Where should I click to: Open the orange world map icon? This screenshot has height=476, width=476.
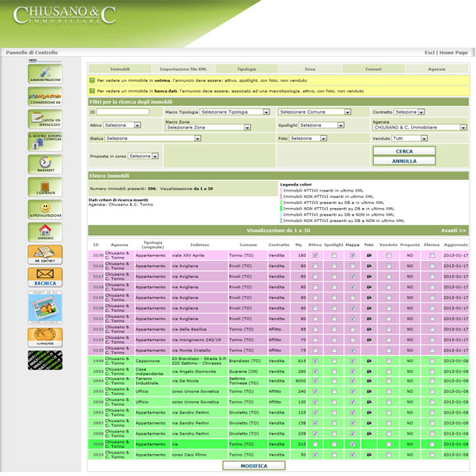pyautogui.click(x=45, y=337)
